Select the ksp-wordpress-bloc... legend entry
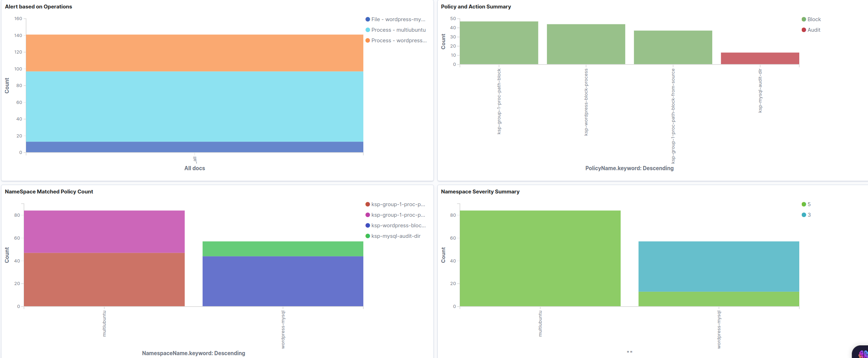The height and width of the screenshot is (358, 868). click(x=395, y=226)
